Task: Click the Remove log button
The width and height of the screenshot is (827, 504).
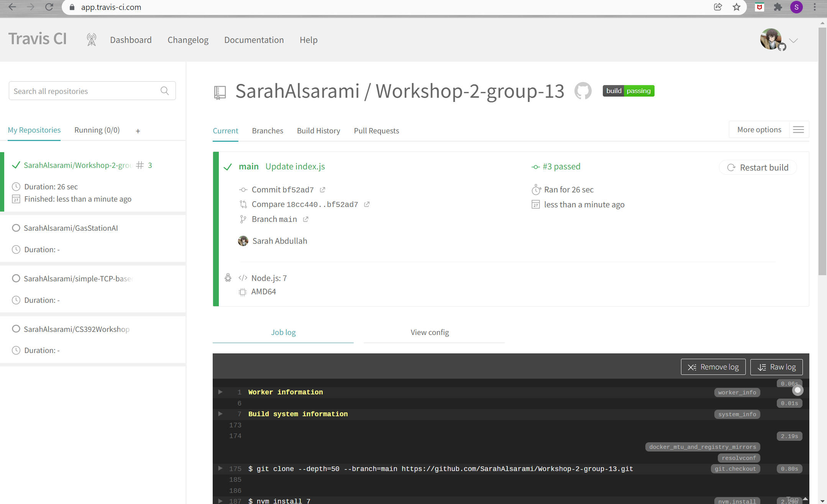Action: [x=713, y=367]
